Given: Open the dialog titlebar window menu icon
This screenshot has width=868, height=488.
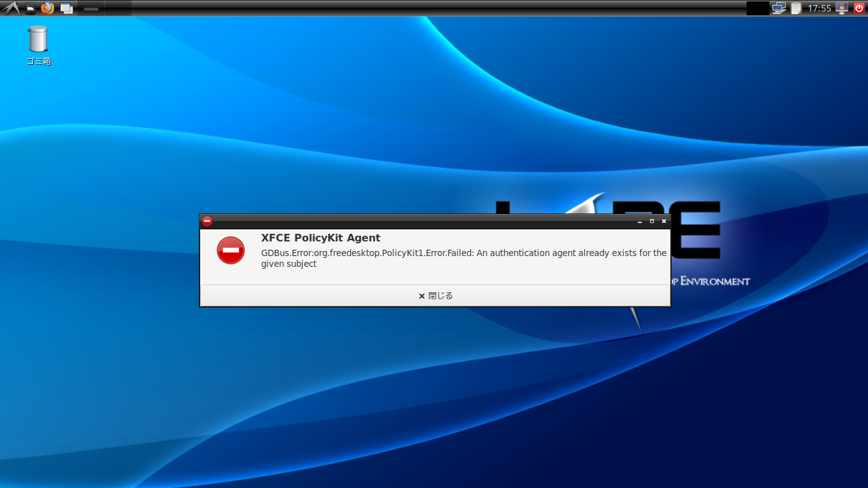Looking at the screenshot, I should 207,221.
